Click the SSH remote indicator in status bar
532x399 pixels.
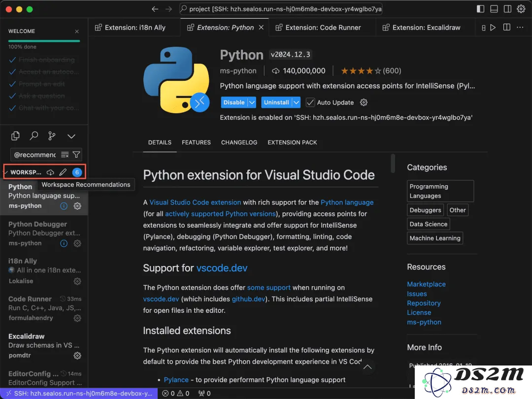(79, 394)
